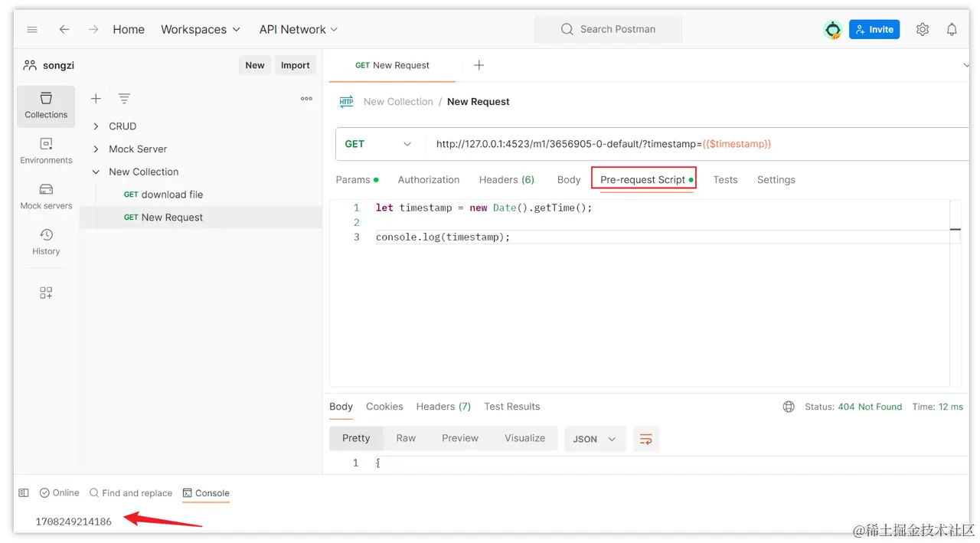Open notifications bell
980x543 pixels.
(x=952, y=29)
